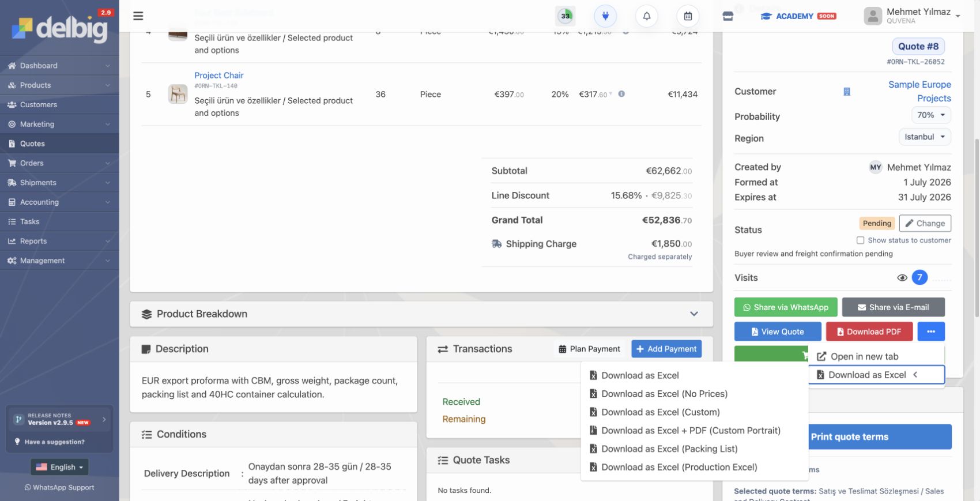Select Download as Excel + PDF (Custom Portrait)

click(693, 431)
